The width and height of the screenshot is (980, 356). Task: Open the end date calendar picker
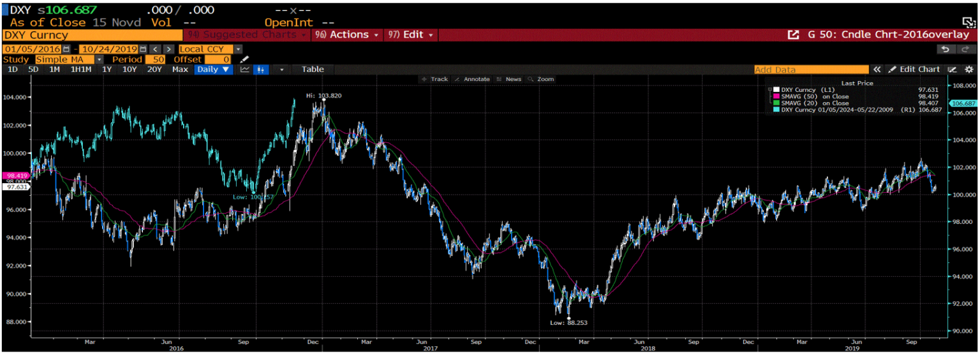click(143, 49)
